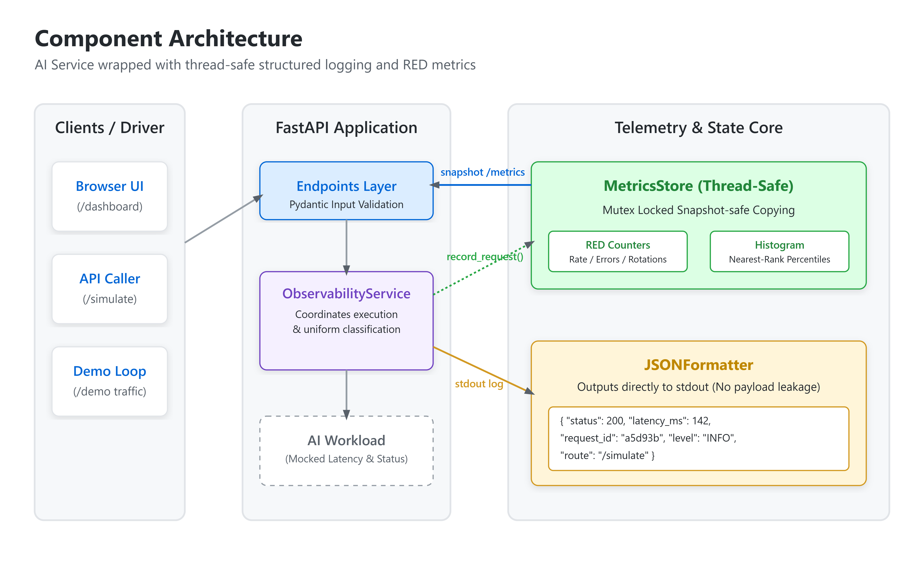Click the 'snapshot /metrics' arrow label

(483, 172)
